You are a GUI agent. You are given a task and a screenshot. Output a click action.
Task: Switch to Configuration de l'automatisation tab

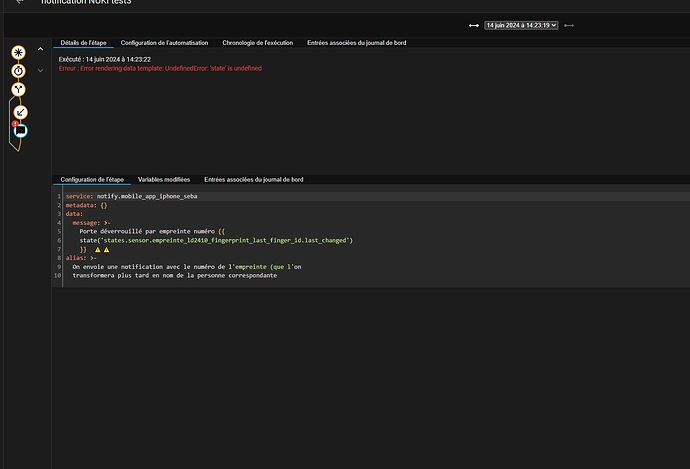point(164,43)
